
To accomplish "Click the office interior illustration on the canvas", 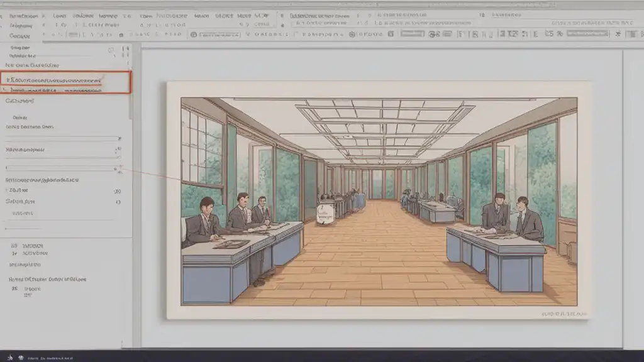I will click(x=379, y=202).
